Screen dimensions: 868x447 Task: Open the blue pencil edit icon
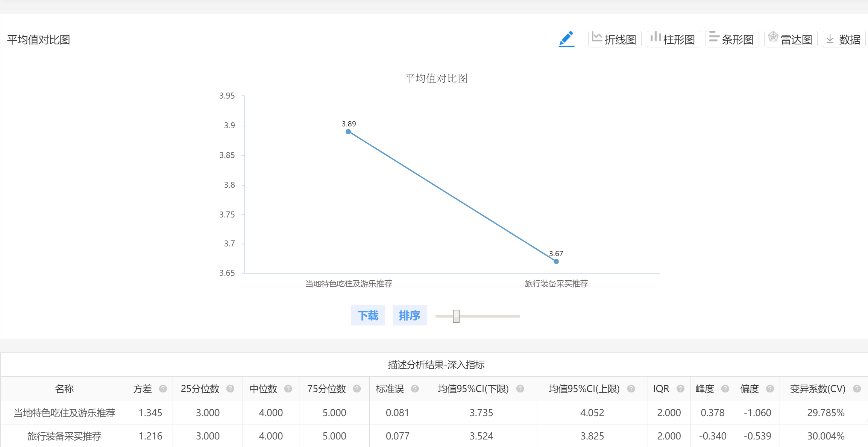[566, 39]
